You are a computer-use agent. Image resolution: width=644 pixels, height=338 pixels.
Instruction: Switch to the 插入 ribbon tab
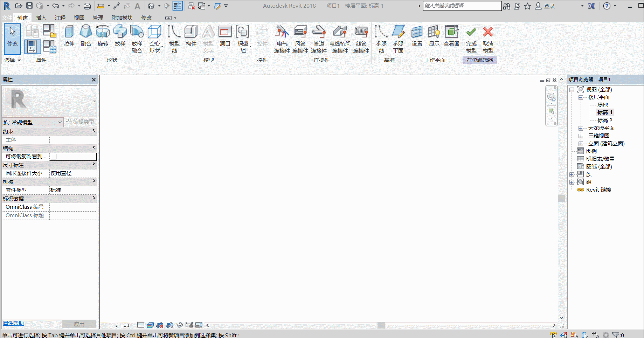(x=41, y=18)
